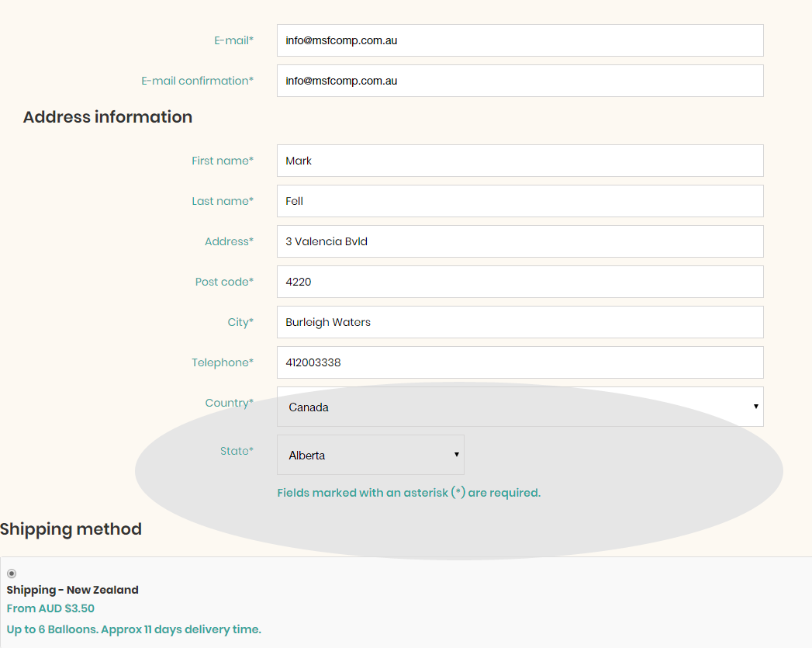
Task: Focus the E-mail confirmation text box
Action: 520,81
